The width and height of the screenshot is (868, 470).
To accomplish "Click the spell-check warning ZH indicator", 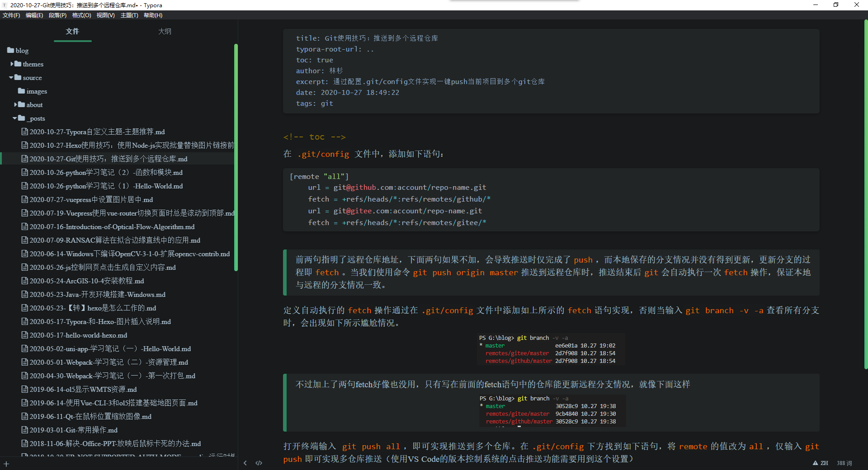I will 820,463.
